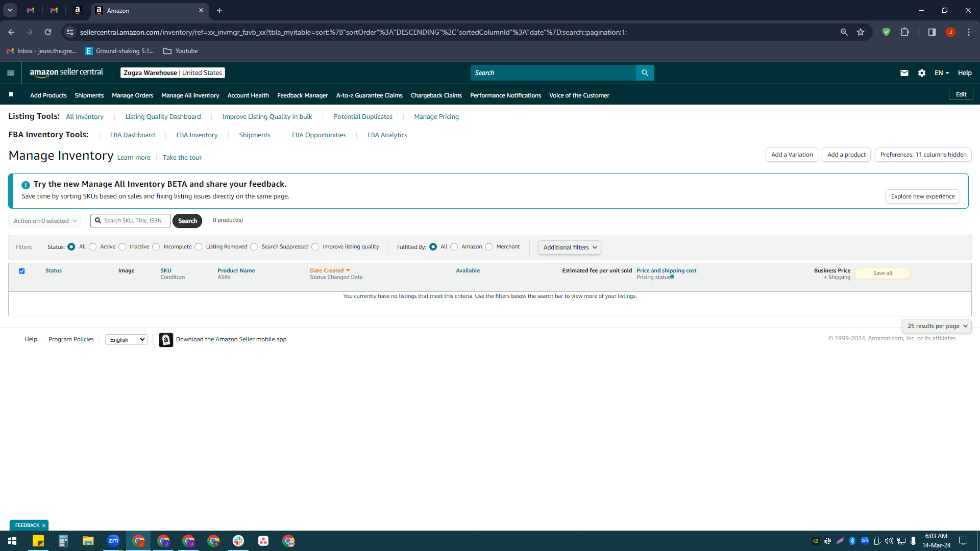
Task: Open the Windows Start menu
Action: [12, 541]
